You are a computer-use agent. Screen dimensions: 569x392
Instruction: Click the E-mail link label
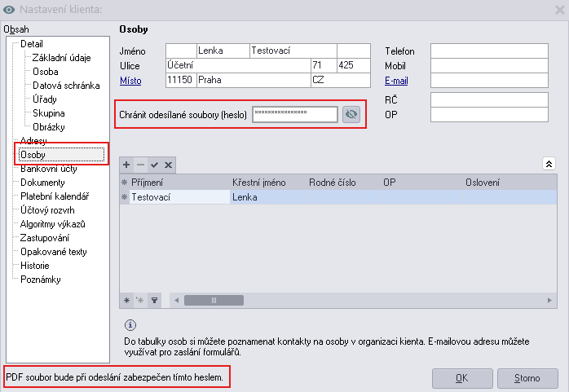click(396, 81)
